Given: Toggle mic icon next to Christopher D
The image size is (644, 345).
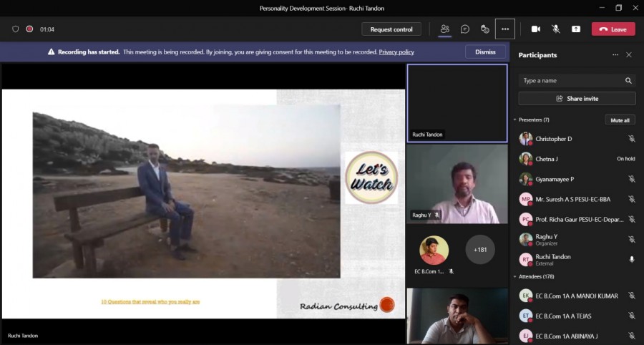Looking at the screenshot, I should click(x=631, y=139).
